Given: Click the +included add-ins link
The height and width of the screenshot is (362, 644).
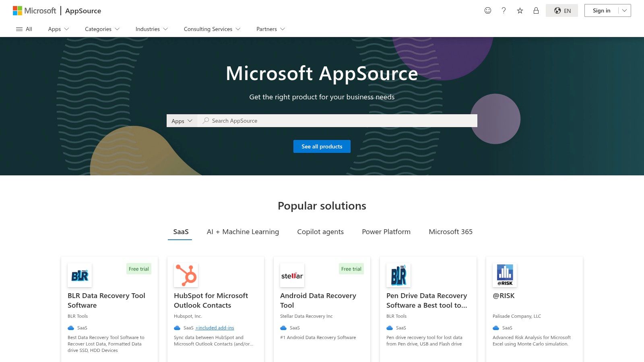Looking at the screenshot, I should click(x=215, y=328).
